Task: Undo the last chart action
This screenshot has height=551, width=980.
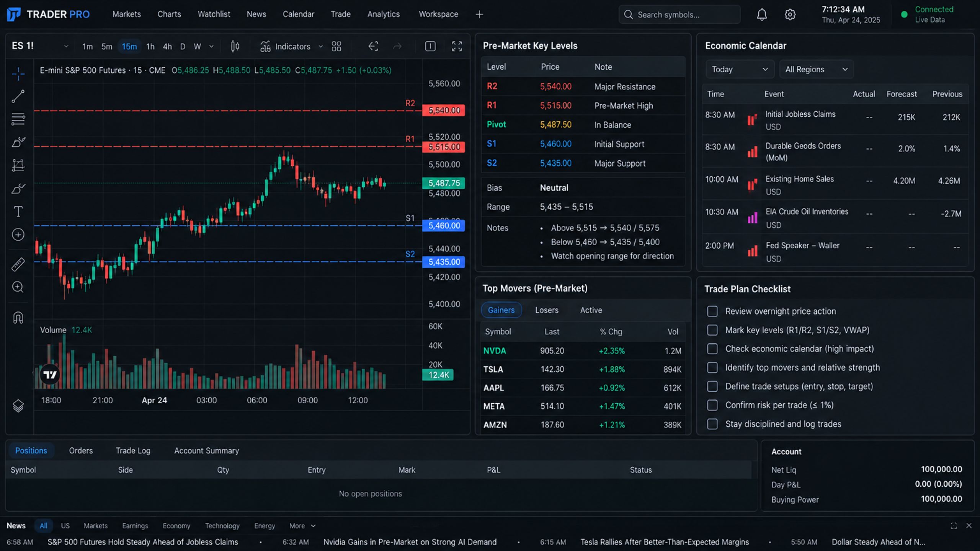Action: click(x=373, y=46)
